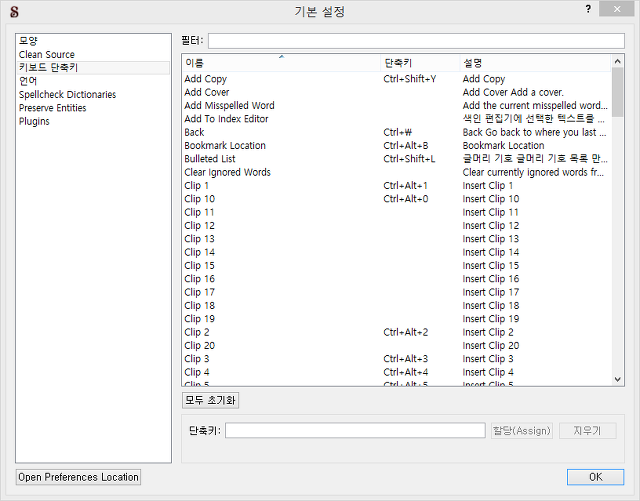Click the help question mark button

[x=588, y=9]
